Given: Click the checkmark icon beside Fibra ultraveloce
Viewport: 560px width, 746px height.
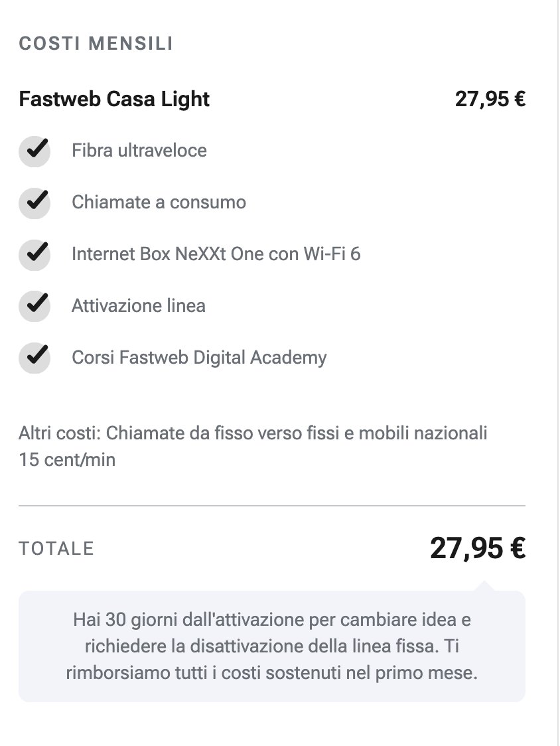Looking at the screenshot, I should click(x=35, y=151).
